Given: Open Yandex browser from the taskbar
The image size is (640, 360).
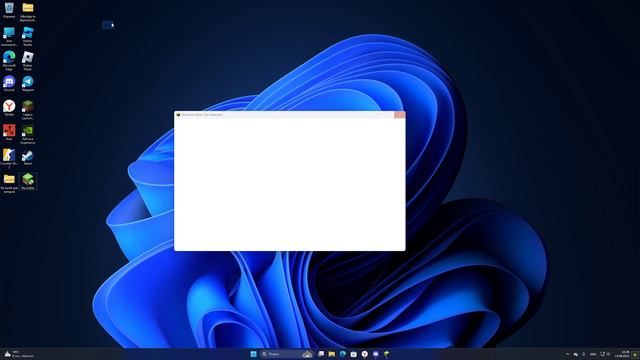Looking at the screenshot, I should point(364,354).
